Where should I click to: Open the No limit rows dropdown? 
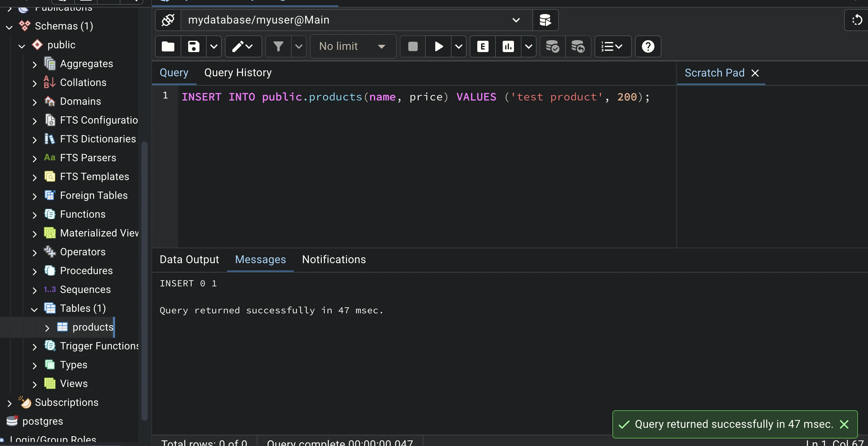(x=353, y=46)
